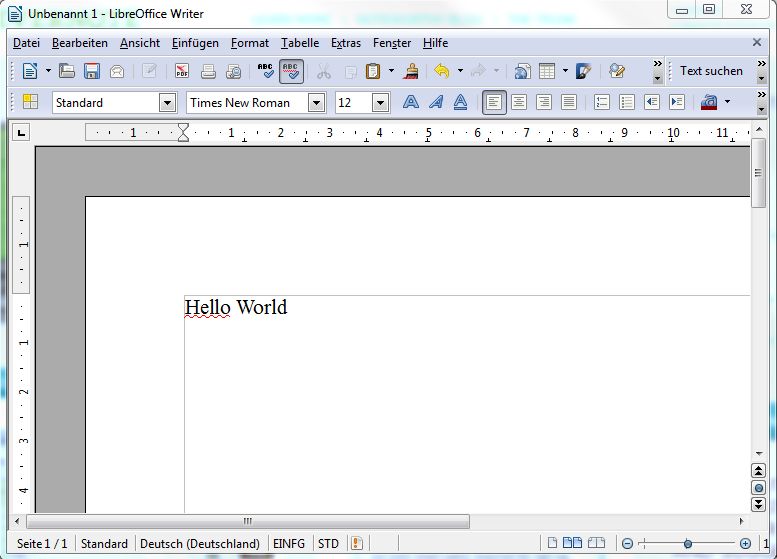Click the Print icon in toolbar

(x=208, y=71)
